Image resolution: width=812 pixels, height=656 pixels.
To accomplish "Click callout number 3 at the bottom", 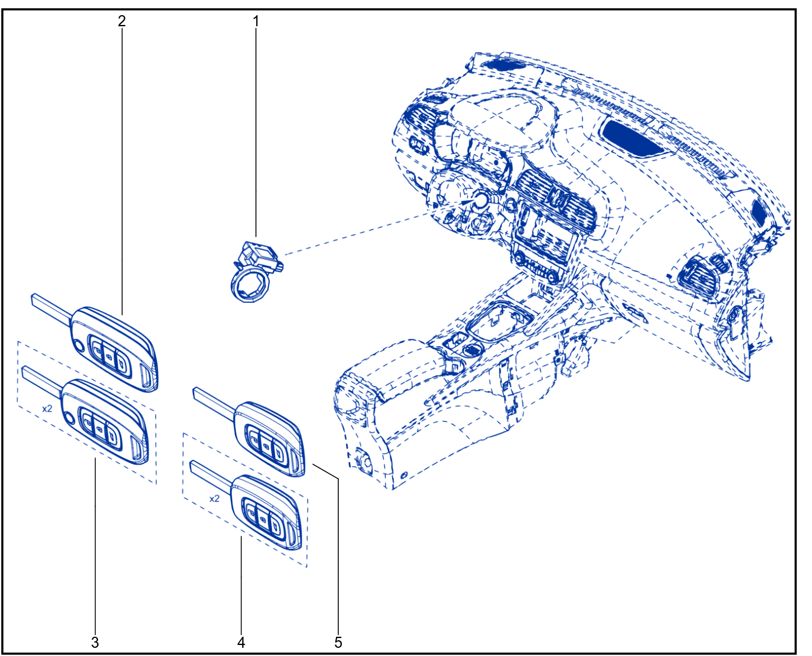I will (95, 643).
